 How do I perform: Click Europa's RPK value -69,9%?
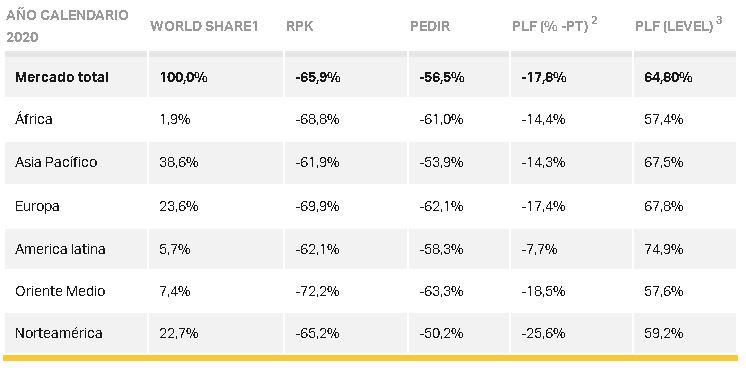point(317,206)
